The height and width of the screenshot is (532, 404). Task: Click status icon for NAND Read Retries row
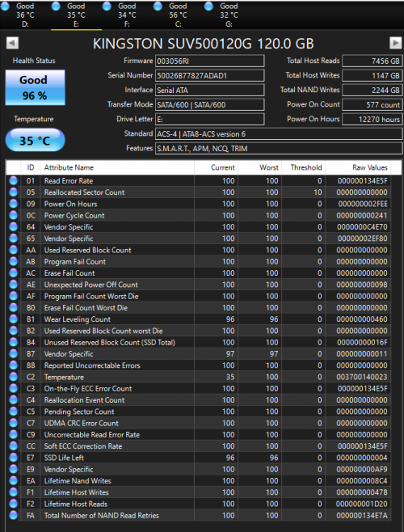click(13, 515)
